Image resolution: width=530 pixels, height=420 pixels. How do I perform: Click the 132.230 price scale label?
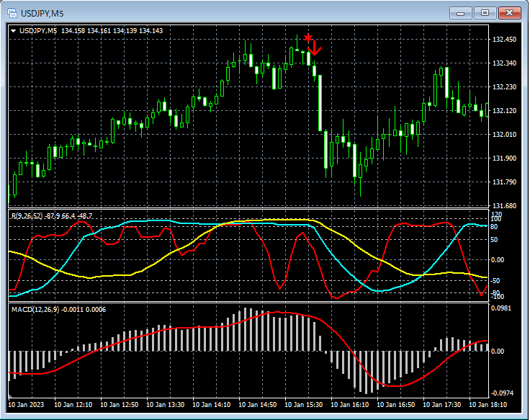[x=504, y=87]
